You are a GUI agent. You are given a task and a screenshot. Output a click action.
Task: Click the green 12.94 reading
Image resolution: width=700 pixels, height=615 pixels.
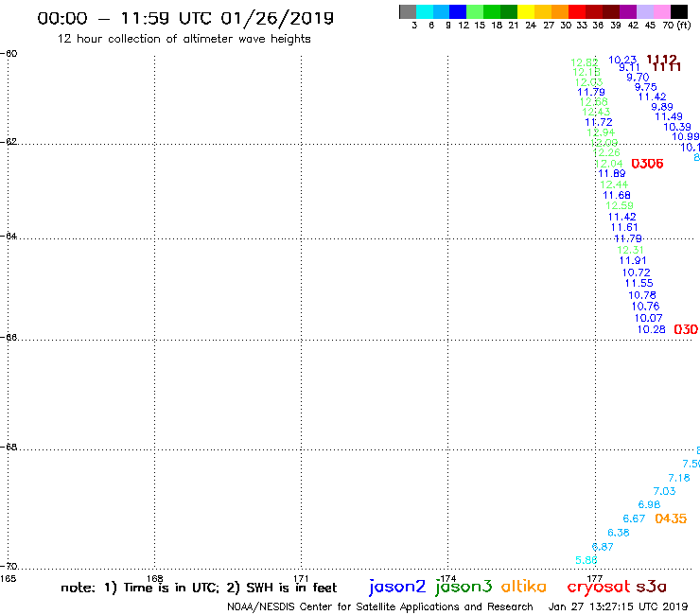(601, 132)
